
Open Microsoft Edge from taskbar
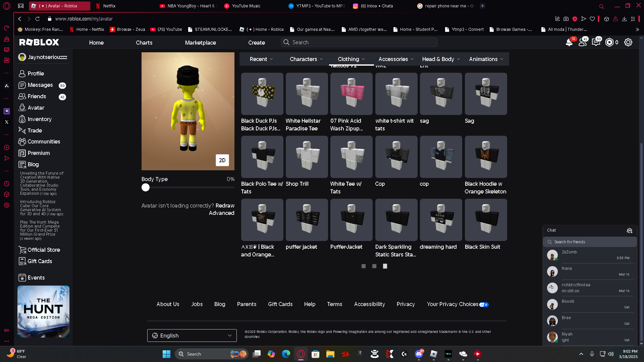(x=286, y=354)
